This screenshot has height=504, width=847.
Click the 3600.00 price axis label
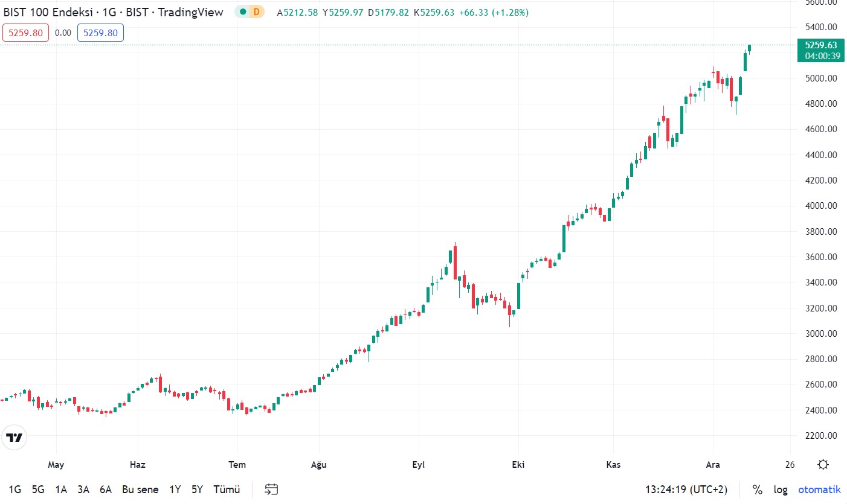point(821,257)
